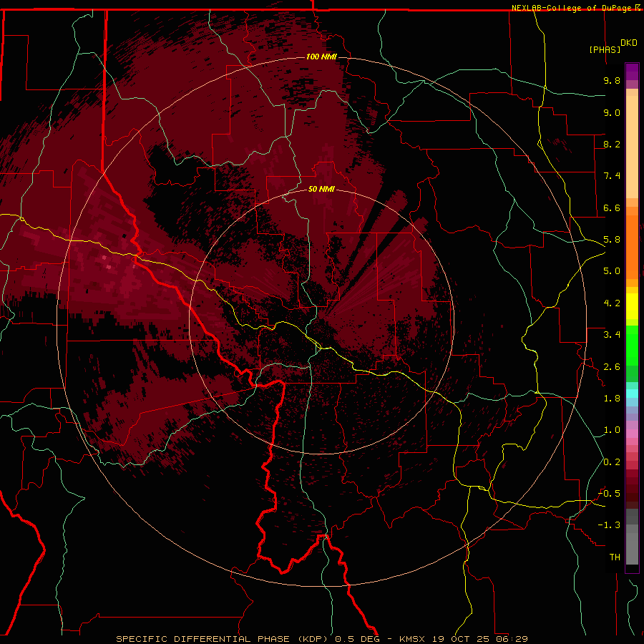
Task: Click the 5.8 value on the color scale
Action: tap(612, 240)
